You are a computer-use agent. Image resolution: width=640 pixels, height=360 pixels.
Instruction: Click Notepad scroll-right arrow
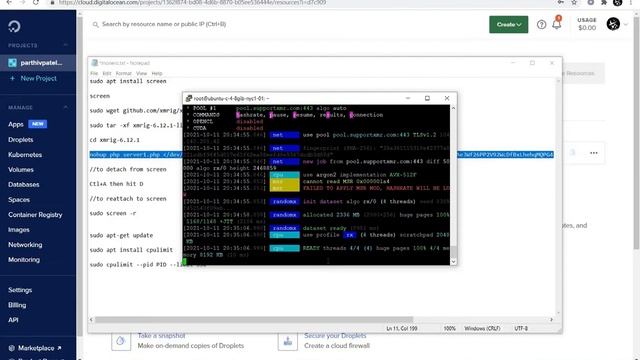point(551,320)
